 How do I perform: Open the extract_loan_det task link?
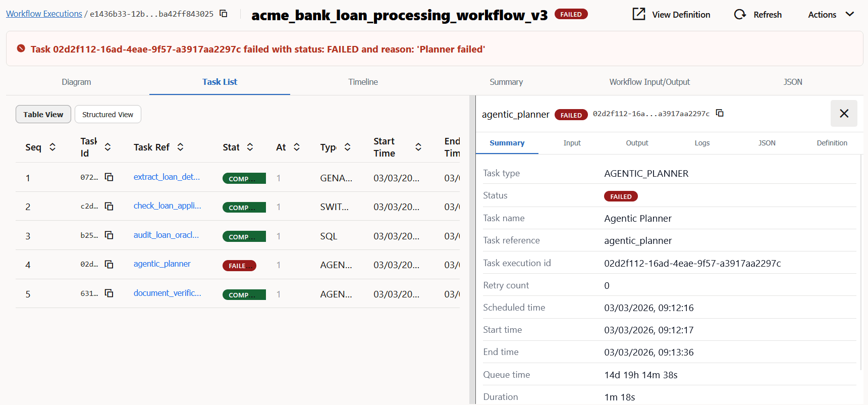167,177
